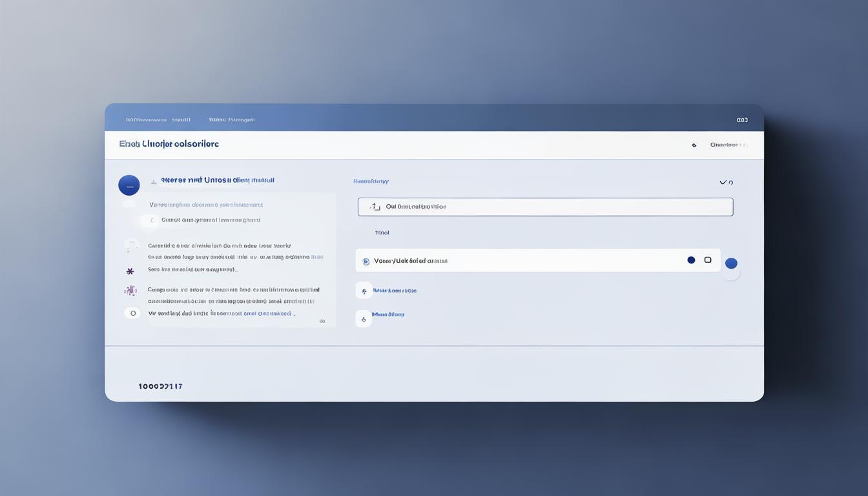This screenshot has width=868, height=496.
Task: Click the dark blue round minus button
Action: pyautogui.click(x=129, y=185)
